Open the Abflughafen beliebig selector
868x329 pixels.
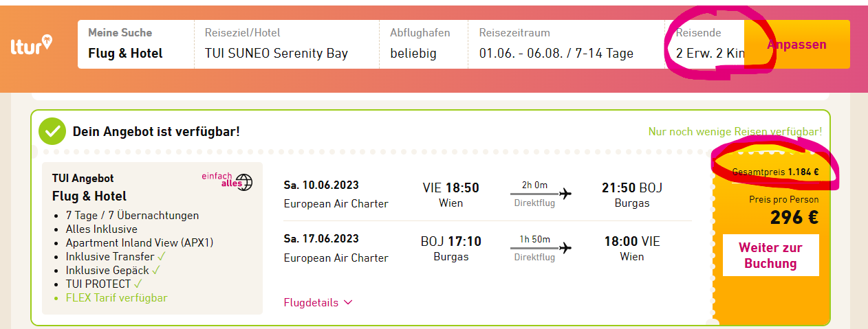coord(423,44)
